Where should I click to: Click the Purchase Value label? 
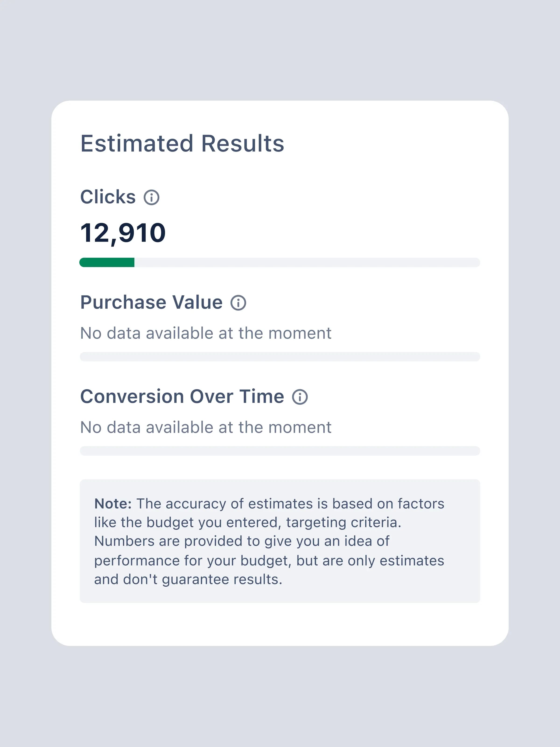151,302
